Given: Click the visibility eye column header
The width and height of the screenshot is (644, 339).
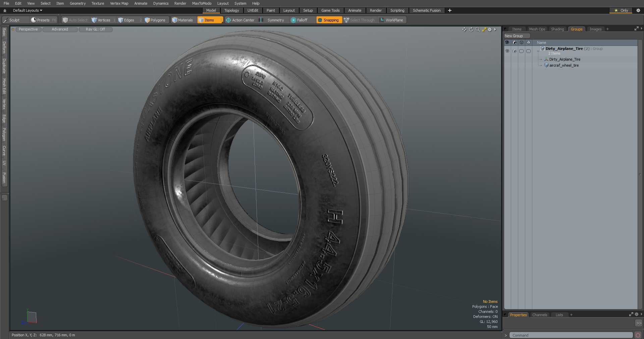Looking at the screenshot, I should coord(507,43).
